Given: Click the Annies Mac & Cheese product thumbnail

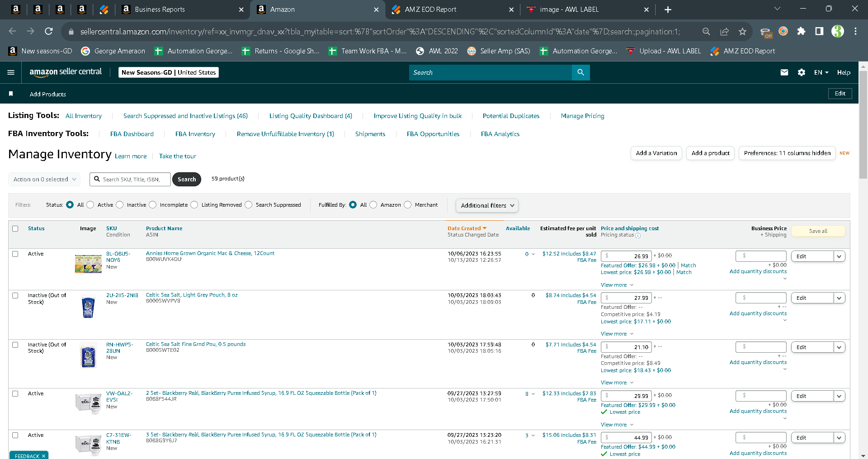Looking at the screenshot, I should (88, 264).
